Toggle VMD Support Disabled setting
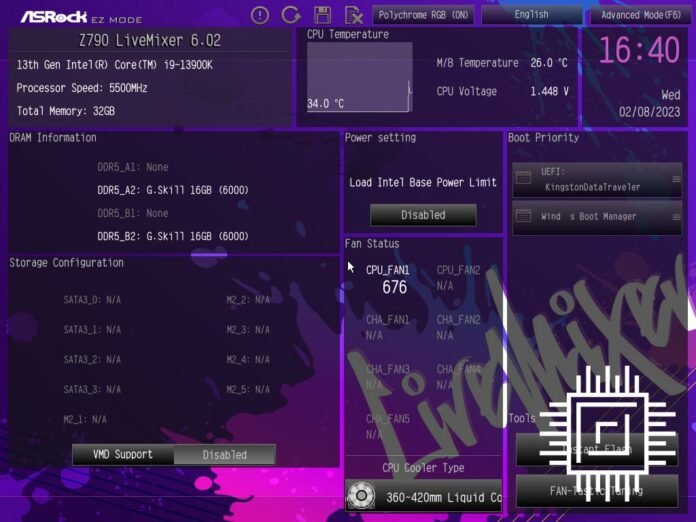Screen dimensions: 696x522 pyautogui.click(x=224, y=454)
